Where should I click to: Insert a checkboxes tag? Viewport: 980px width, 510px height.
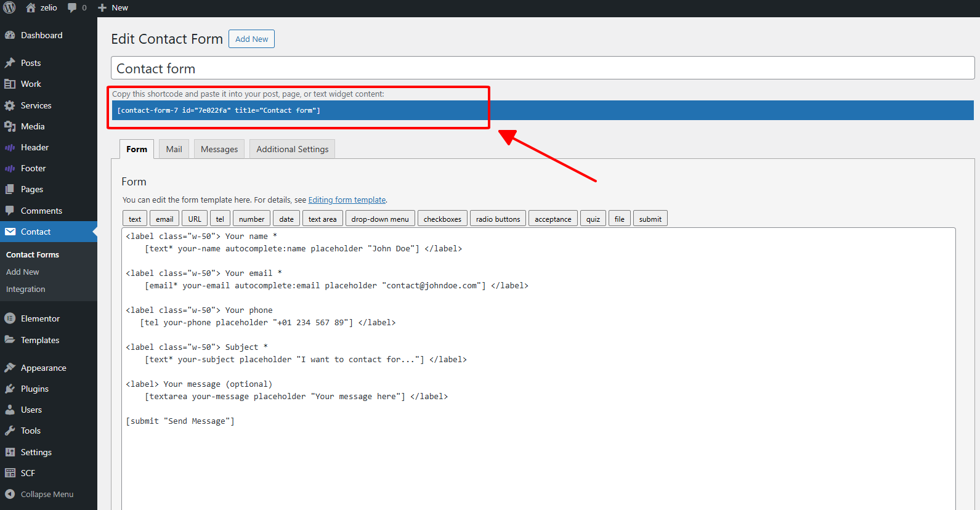(442, 219)
